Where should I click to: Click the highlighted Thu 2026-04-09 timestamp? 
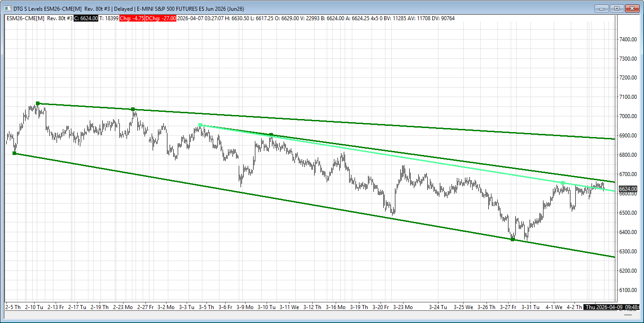point(613,307)
